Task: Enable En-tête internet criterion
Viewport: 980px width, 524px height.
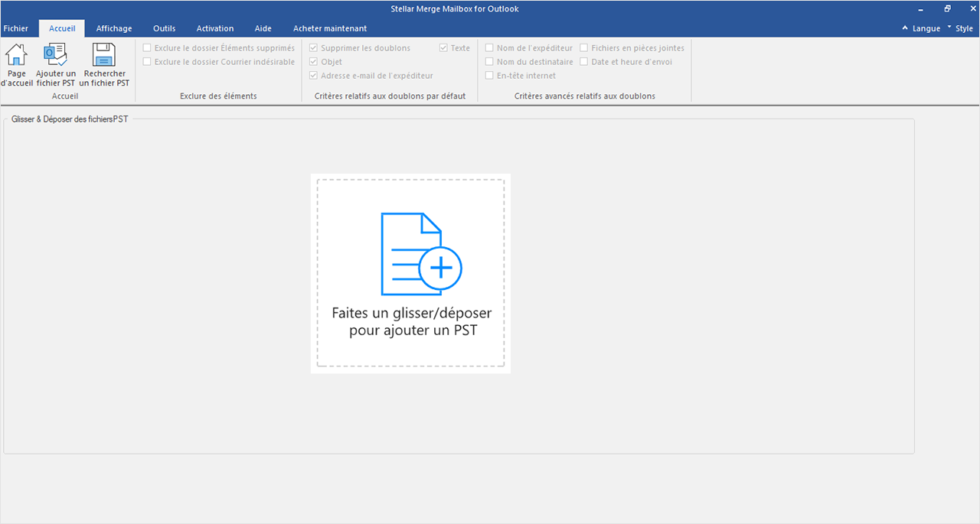Action: coord(490,76)
